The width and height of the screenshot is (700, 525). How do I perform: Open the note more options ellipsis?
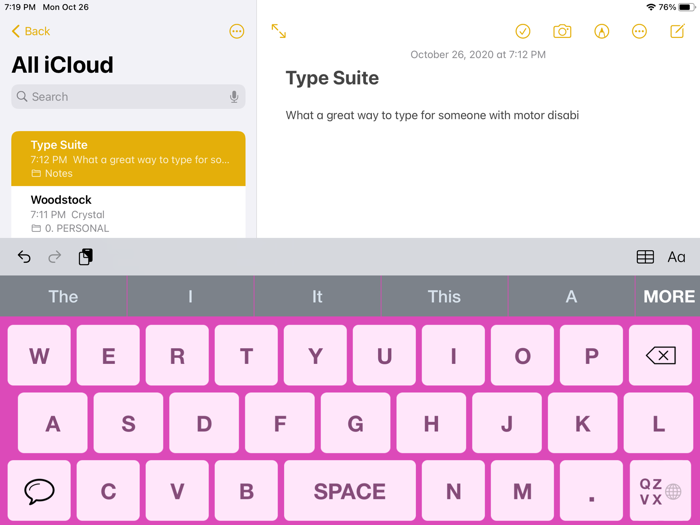[639, 31]
